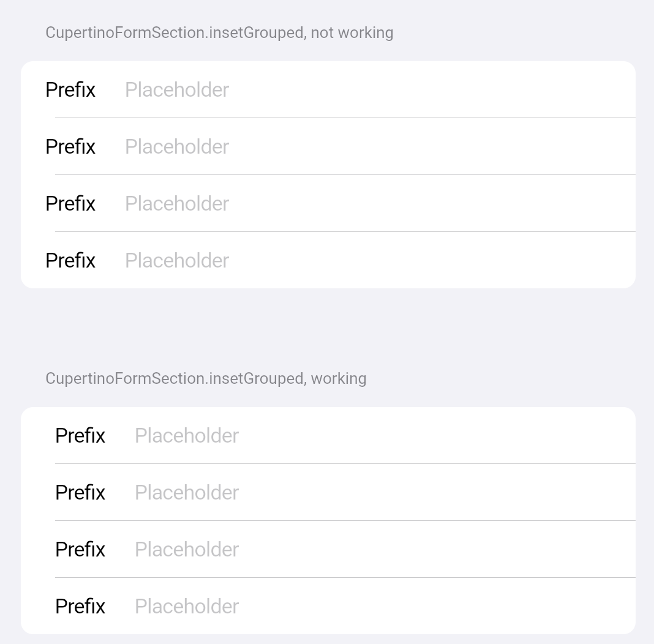Click the first Placeholder field in the not working section
The image size is (654, 644).
(176, 89)
